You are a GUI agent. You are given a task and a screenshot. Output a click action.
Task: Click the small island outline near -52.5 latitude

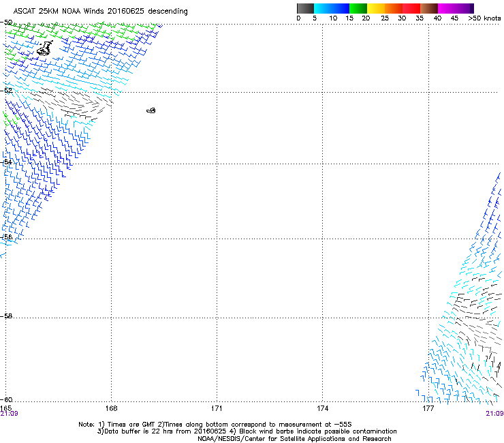pos(151,110)
